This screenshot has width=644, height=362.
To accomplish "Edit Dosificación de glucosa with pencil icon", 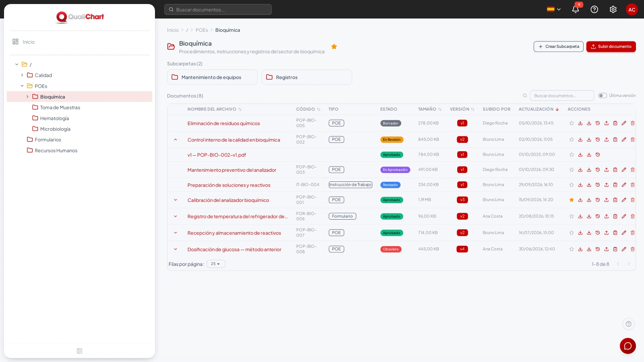I will click(624, 249).
